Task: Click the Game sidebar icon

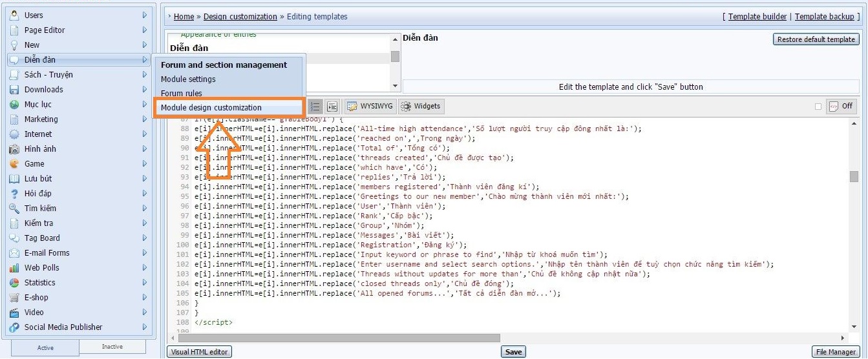Action: tap(14, 163)
